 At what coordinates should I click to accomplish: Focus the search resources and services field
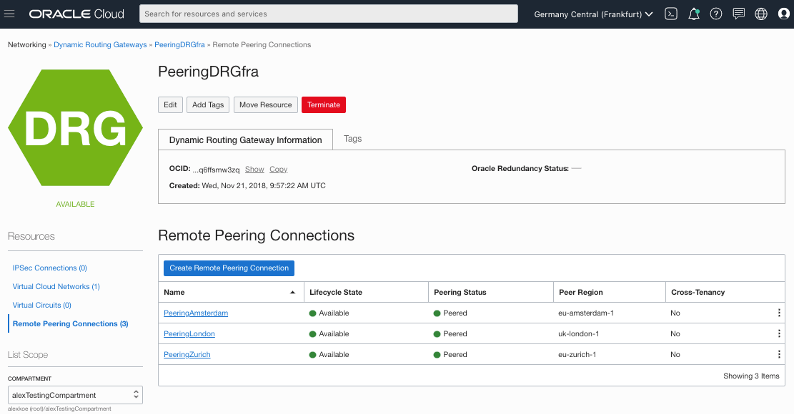tap(329, 14)
